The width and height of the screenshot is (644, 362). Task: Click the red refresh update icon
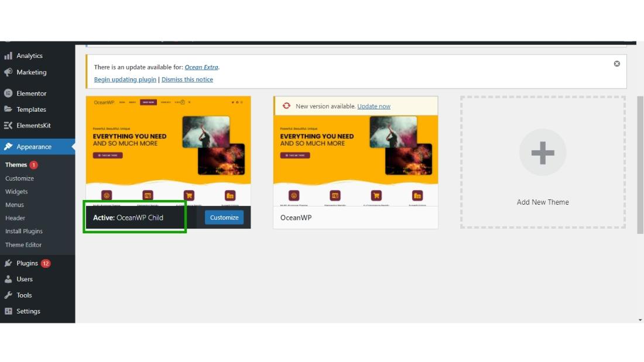[286, 106]
